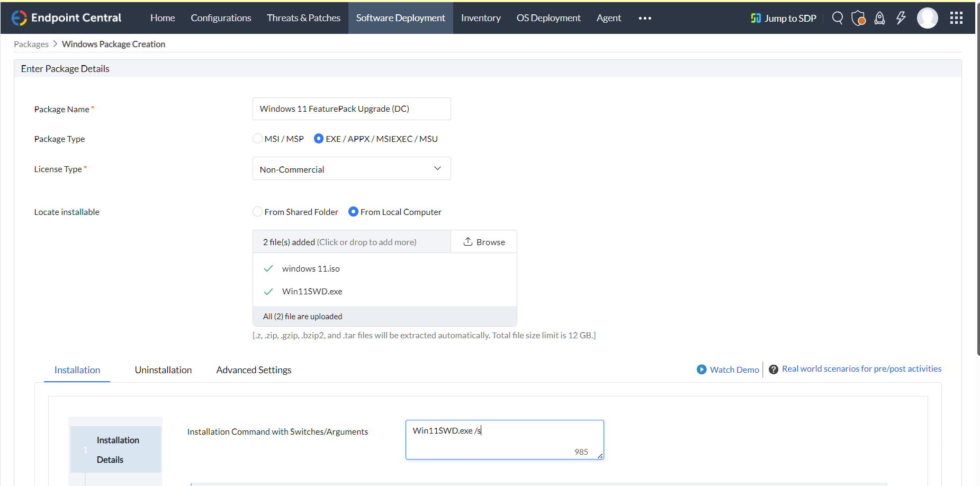Select MSI / MSP package type
Image resolution: width=980 pixels, height=486 pixels.
pyautogui.click(x=258, y=139)
